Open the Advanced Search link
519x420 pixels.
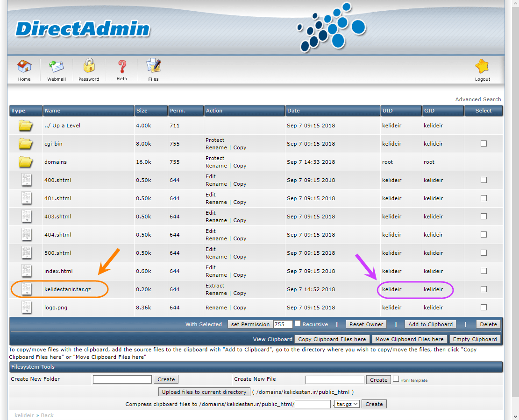[478, 99]
